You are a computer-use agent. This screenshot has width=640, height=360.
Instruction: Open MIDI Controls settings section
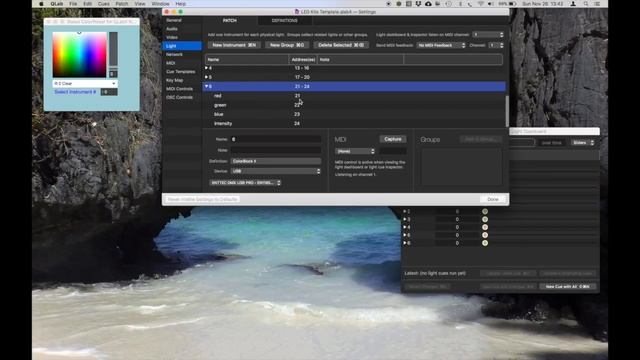179,89
